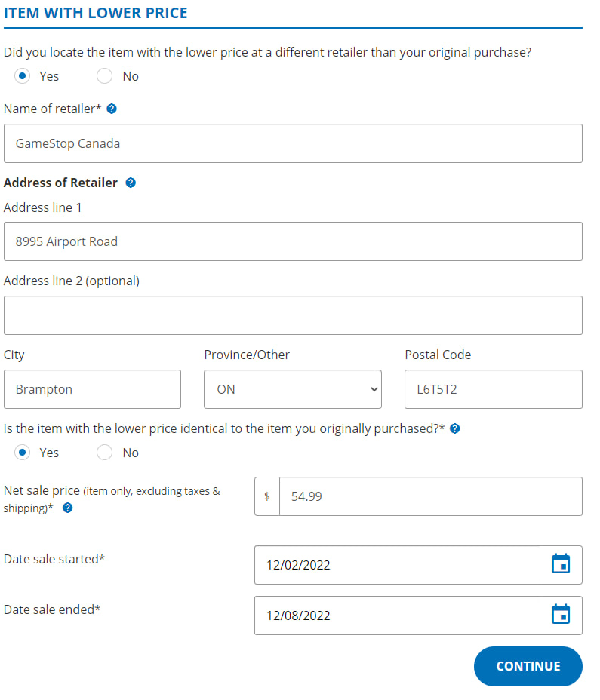Click help icon next to Net sale price

68,508
